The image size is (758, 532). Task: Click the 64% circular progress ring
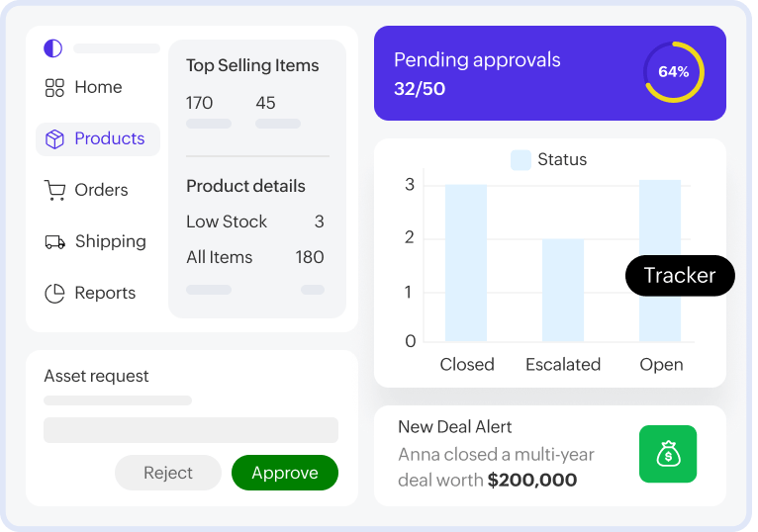674,72
